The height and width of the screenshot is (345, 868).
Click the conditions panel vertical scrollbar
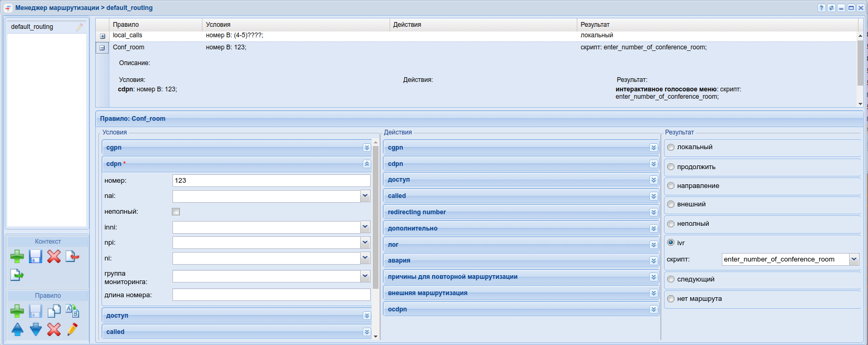pos(375,217)
